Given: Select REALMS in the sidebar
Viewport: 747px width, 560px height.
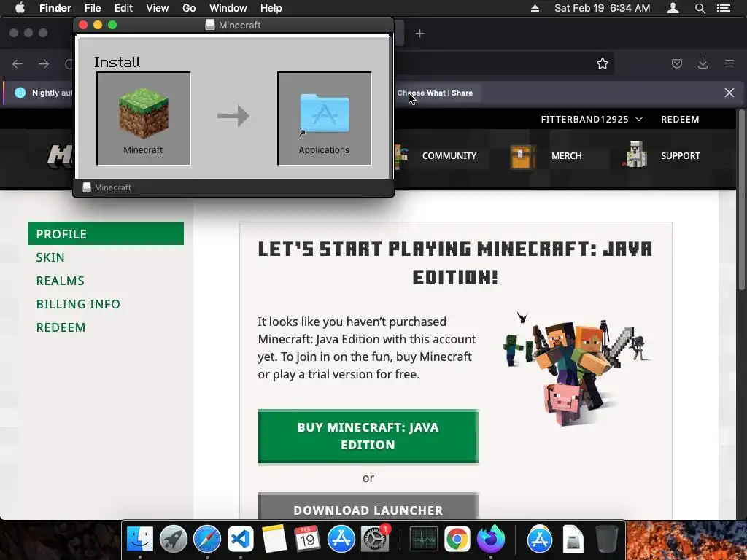Looking at the screenshot, I should (60, 281).
